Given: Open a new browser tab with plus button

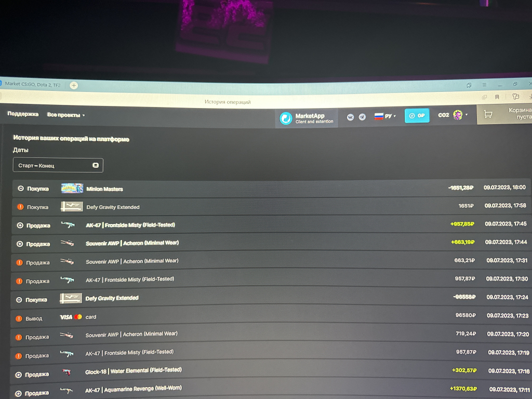Looking at the screenshot, I should 74,85.
